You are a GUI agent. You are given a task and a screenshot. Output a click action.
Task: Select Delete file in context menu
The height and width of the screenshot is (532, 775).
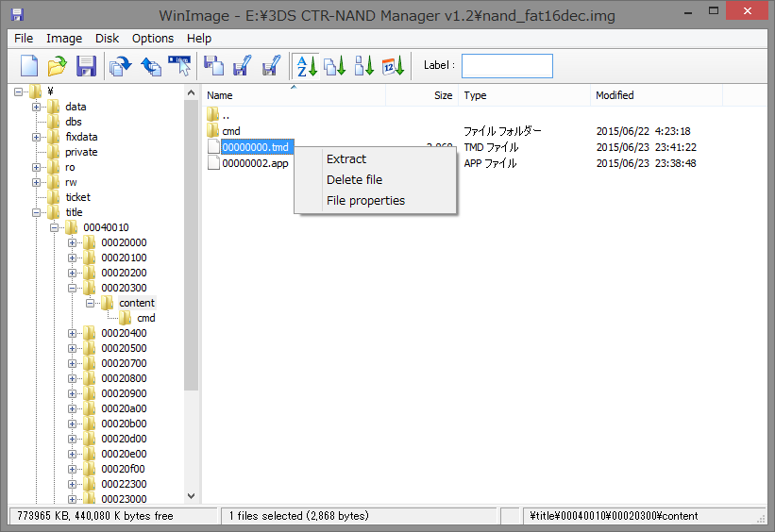click(x=354, y=180)
